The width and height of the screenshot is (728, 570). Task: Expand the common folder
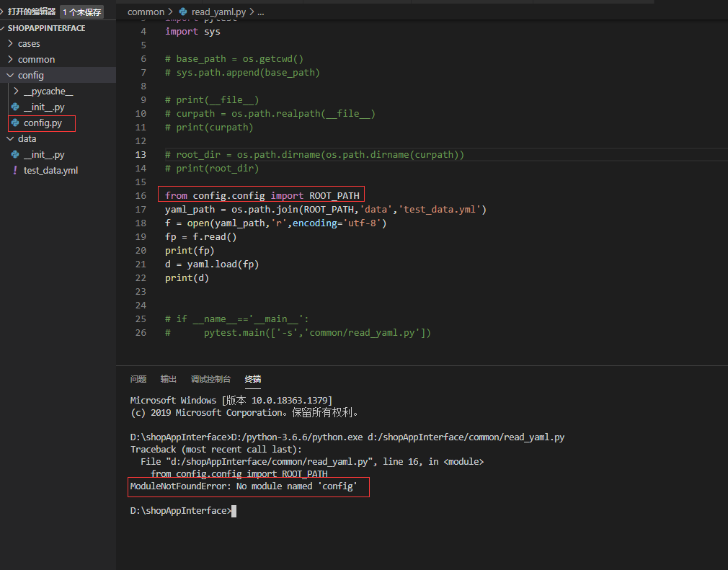coord(12,59)
